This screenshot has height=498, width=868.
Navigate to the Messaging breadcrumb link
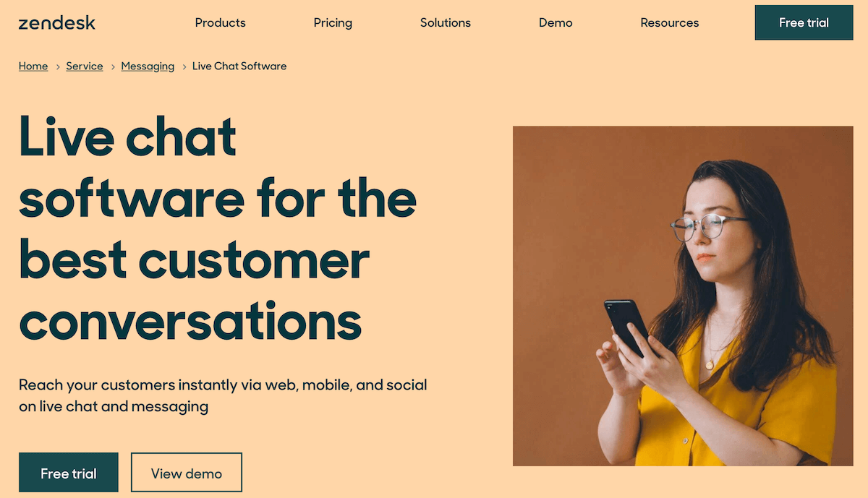pyautogui.click(x=148, y=66)
